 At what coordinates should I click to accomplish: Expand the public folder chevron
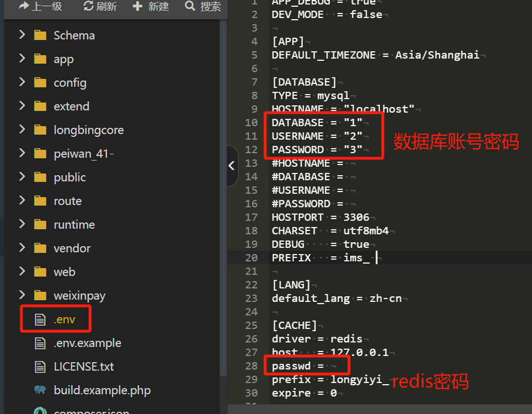click(22, 177)
